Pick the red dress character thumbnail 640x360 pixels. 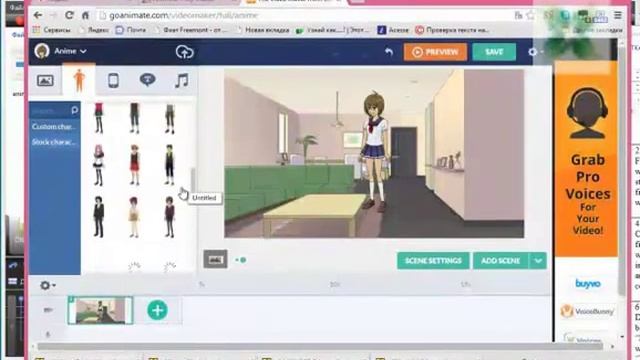pyautogui.click(x=134, y=165)
